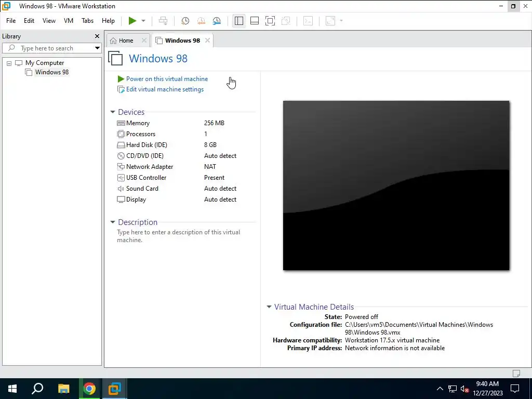This screenshot has width=532, height=399.
Task: Click the Sound Card device
Action: (x=177, y=188)
